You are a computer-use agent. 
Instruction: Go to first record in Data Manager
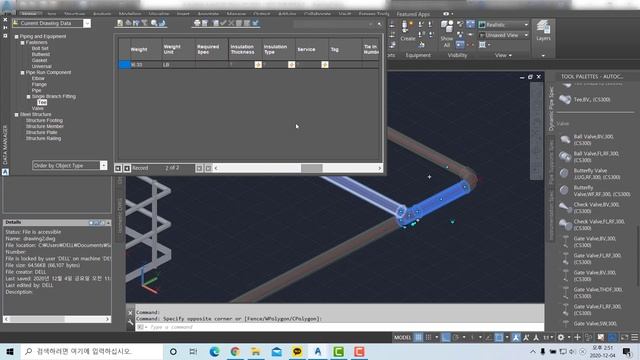point(118,168)
